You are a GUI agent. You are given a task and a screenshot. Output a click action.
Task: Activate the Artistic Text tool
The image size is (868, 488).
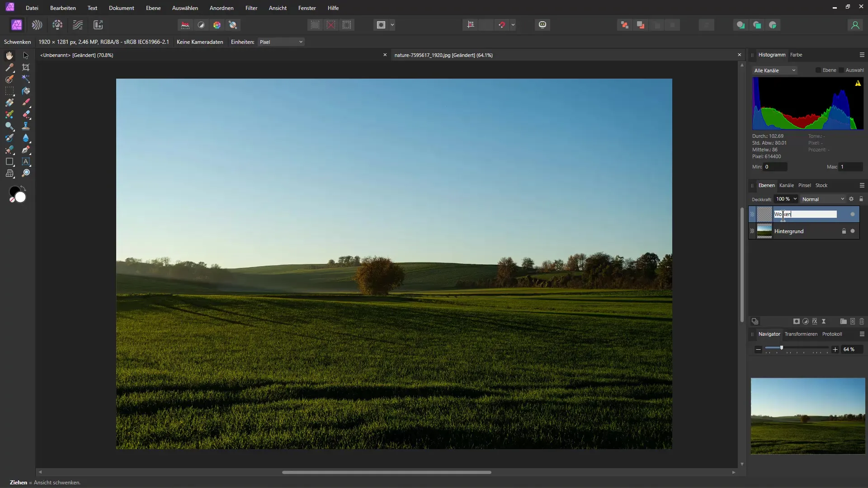(x=26, y=161)
